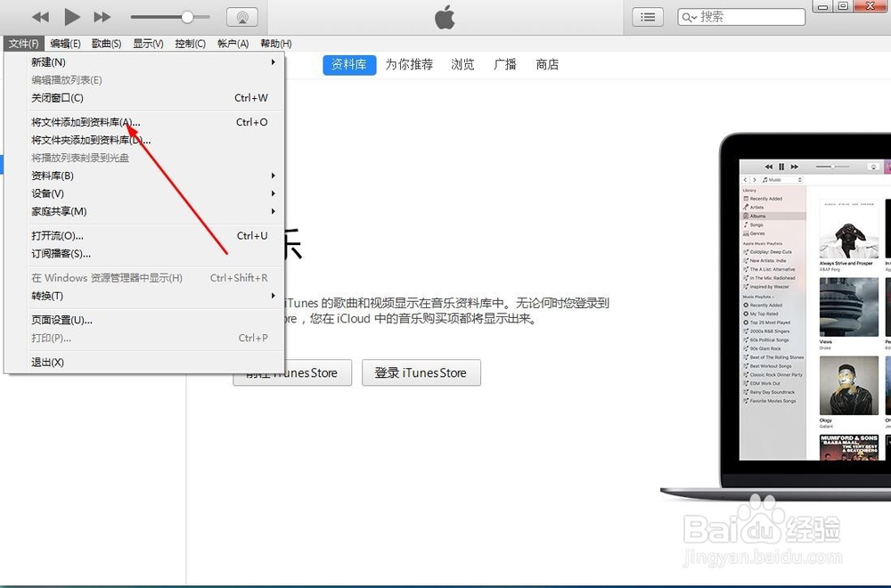Choose 退出(X) to quit iTunes
The height and width of the screenshot is (588, 891).
pos(144,362)
